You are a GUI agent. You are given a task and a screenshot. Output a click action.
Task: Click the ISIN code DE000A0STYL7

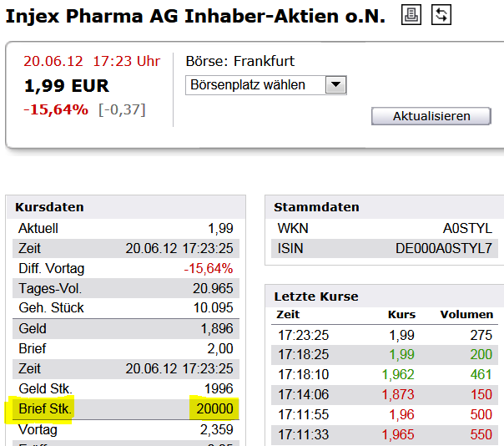point(443,248)
